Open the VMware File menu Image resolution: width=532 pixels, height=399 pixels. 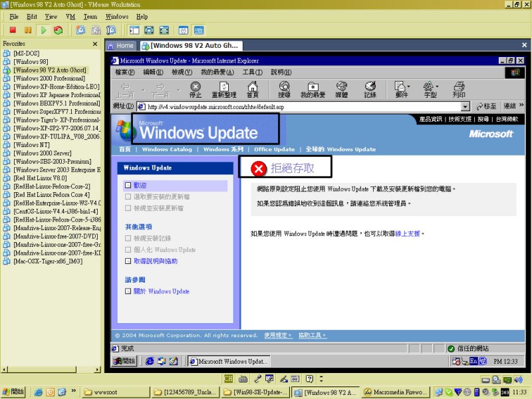14,17
